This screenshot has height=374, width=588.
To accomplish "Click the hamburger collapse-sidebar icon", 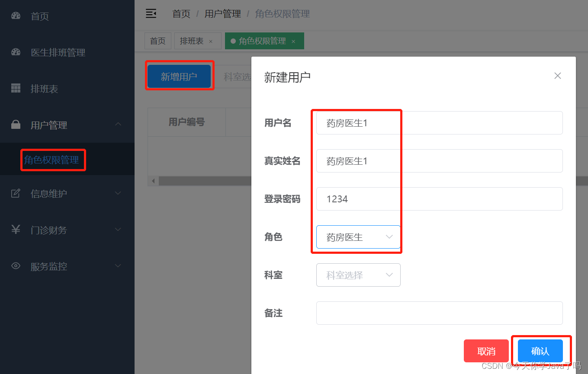I will tap(151, 14).
